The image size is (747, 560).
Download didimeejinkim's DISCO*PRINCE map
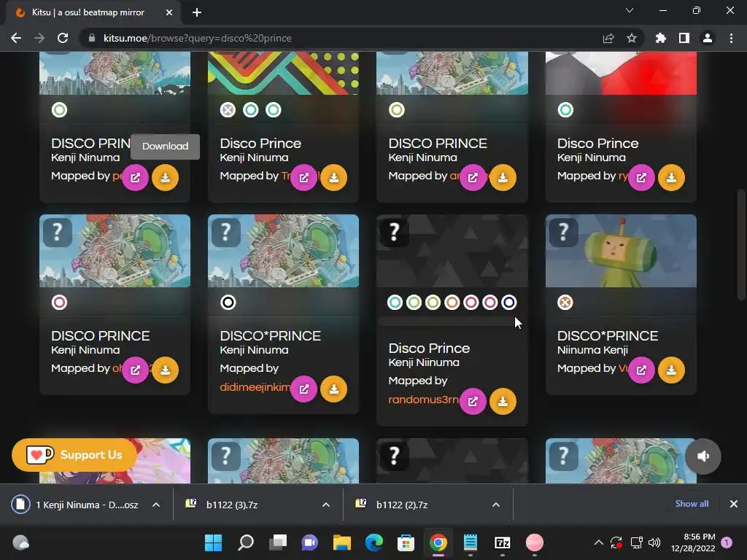334,389
